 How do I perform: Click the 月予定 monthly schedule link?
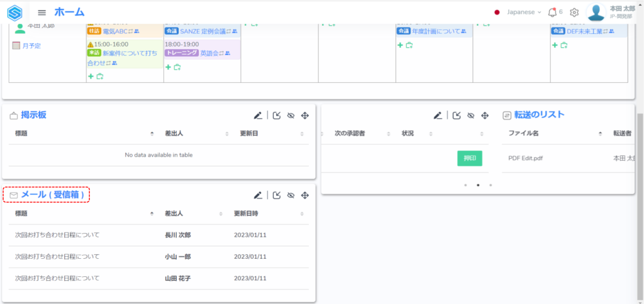tap(31, 46)
